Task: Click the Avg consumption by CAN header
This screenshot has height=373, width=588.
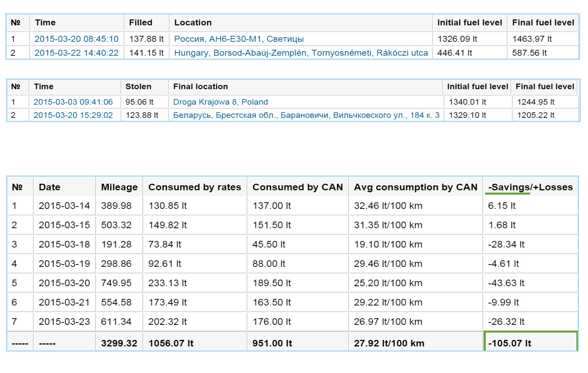Action: 415,187
